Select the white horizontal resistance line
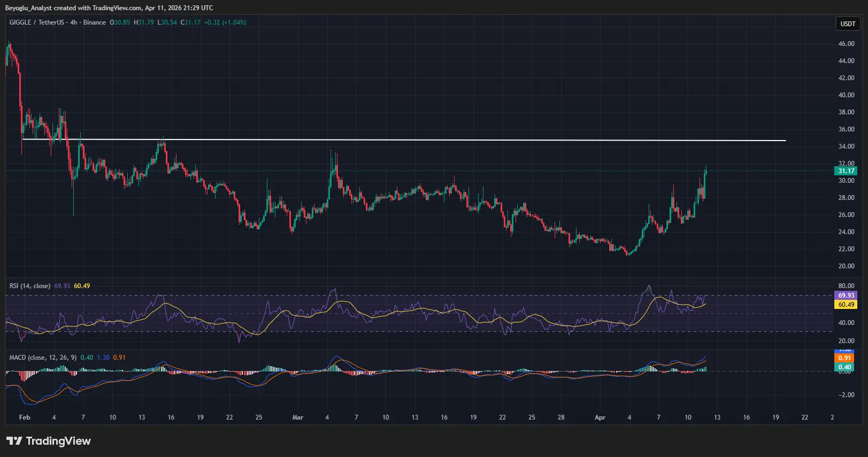This screenshot has height=457, width=868. [x=404, y=140]
